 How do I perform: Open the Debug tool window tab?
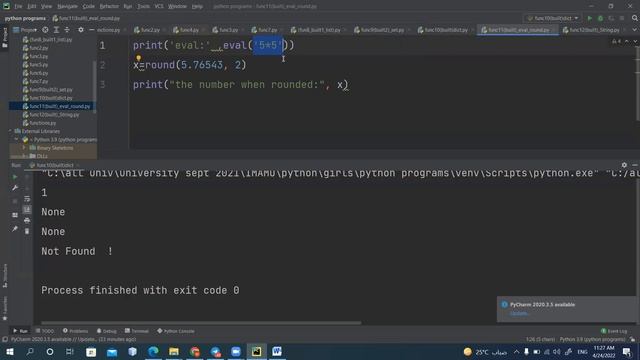(107, 331)
